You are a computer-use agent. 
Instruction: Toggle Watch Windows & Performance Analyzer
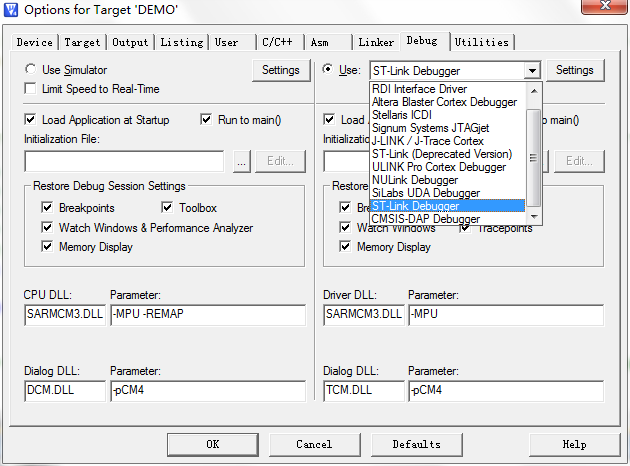tap(47, 227)
